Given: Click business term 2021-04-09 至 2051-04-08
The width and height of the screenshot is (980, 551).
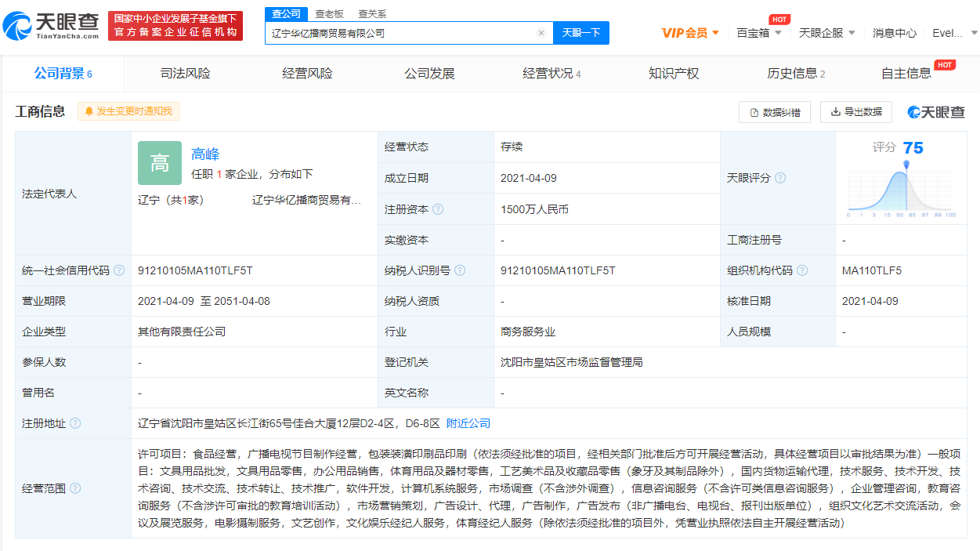Looking at the screenshot, I should [x=204, y=301].
